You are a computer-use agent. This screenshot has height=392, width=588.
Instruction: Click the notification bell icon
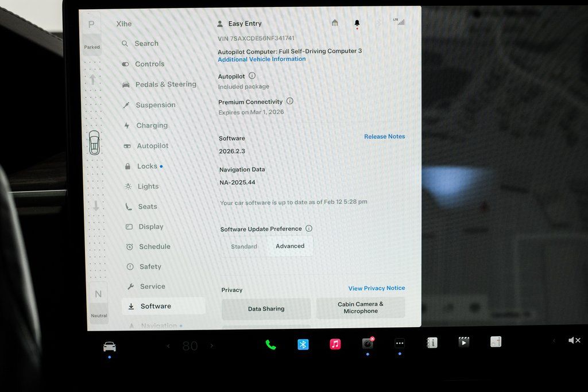click(x=357, y=24)
